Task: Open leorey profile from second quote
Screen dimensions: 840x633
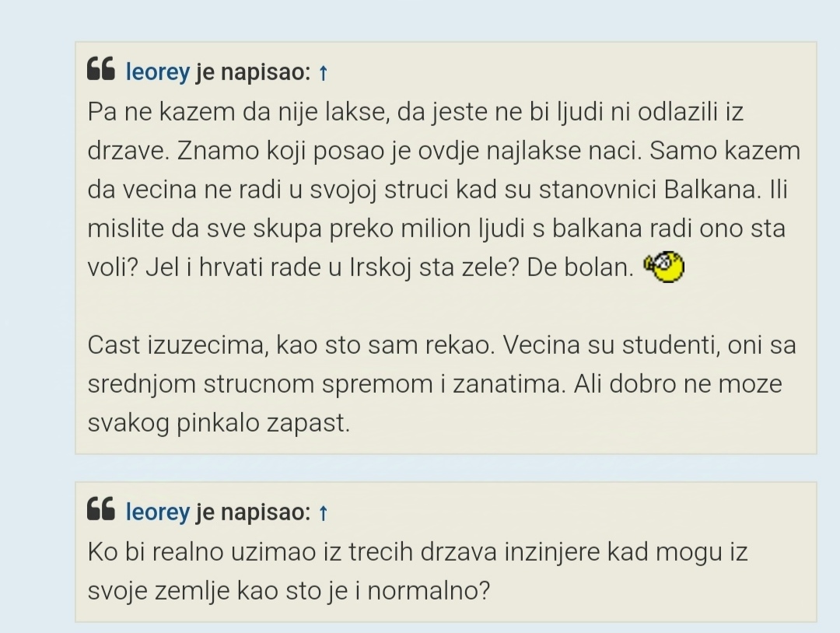Action: coord(157,512)
